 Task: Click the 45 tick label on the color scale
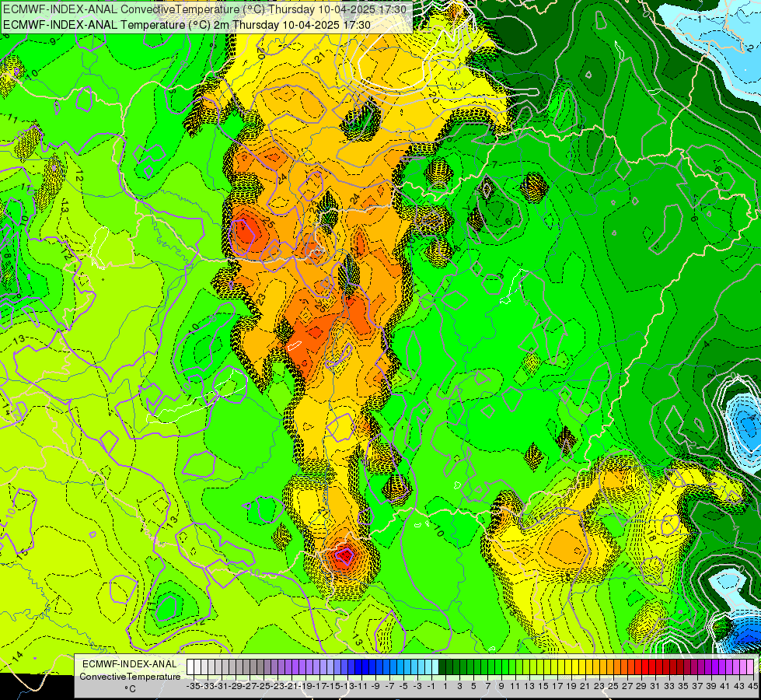point(752,687)
